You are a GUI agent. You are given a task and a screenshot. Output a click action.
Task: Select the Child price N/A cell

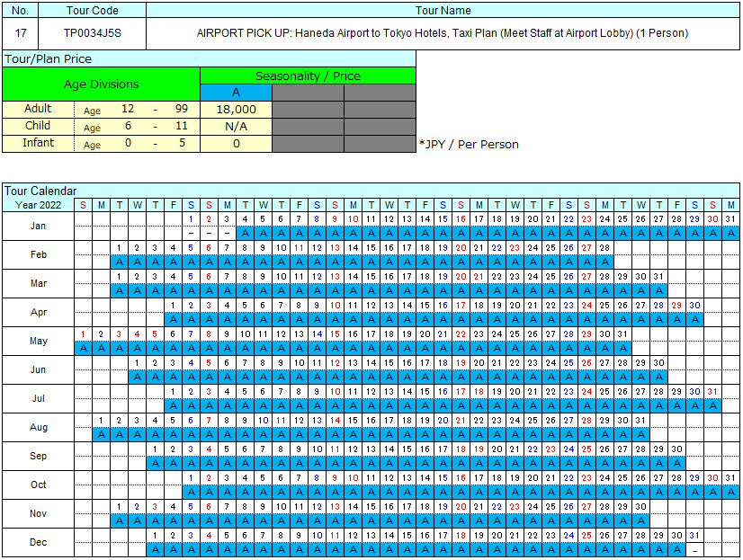[236, 127]
